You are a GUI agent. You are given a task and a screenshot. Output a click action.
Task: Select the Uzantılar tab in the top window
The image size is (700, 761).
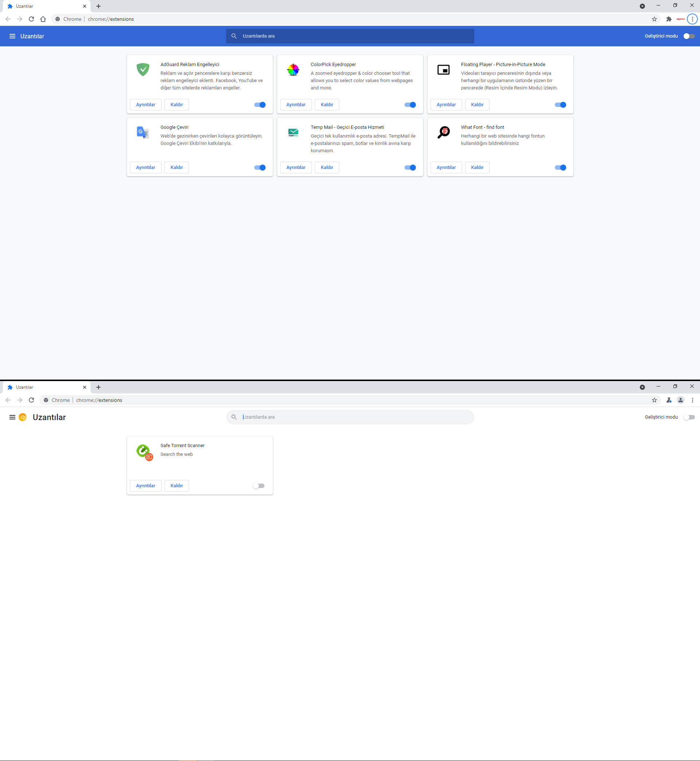tap(47, 6)
